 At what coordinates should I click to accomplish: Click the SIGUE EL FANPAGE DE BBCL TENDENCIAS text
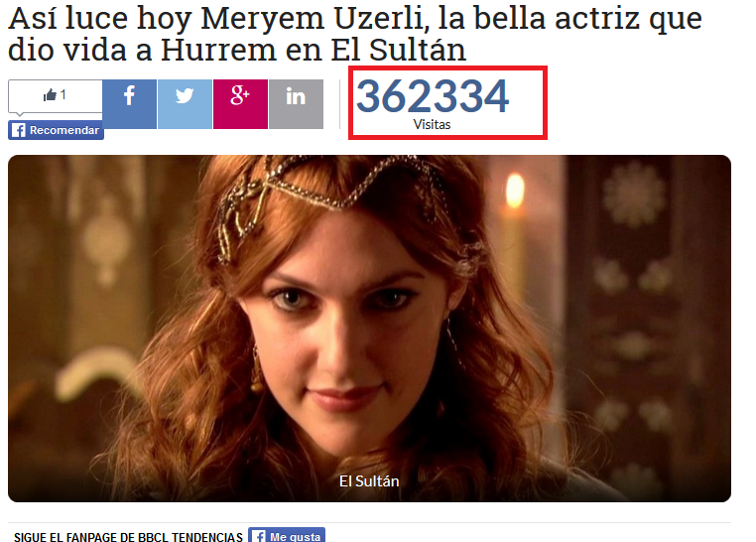[x=128, y=537]
